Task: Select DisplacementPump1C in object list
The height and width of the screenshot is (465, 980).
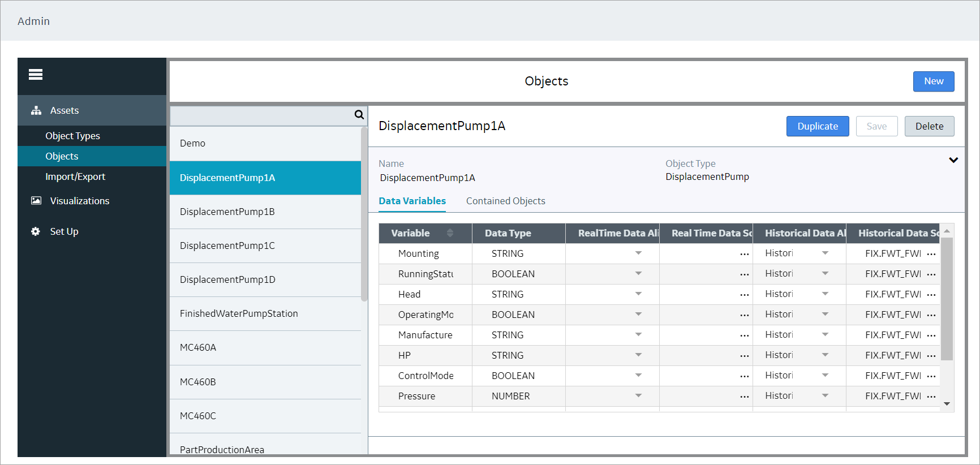Action: [265, 246]
